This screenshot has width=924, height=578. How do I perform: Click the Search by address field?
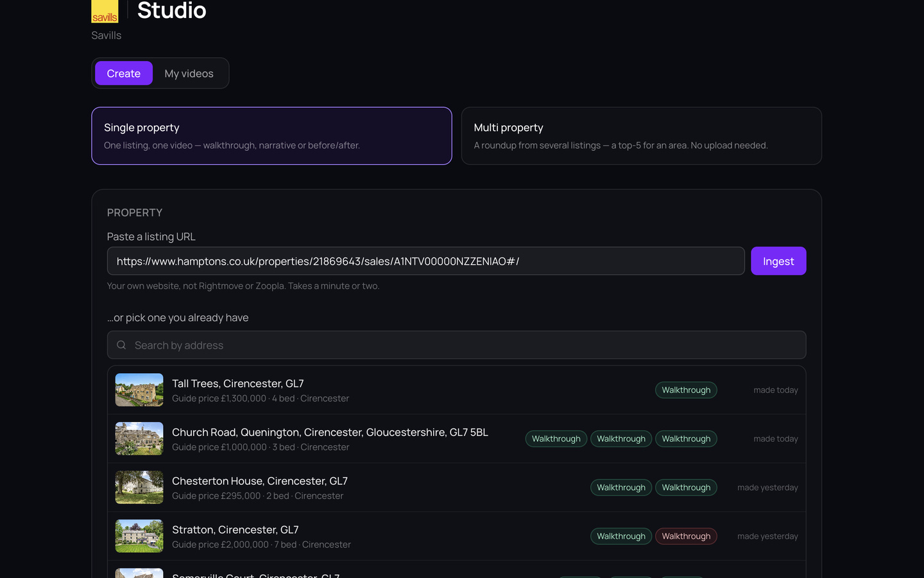point(456,345)
